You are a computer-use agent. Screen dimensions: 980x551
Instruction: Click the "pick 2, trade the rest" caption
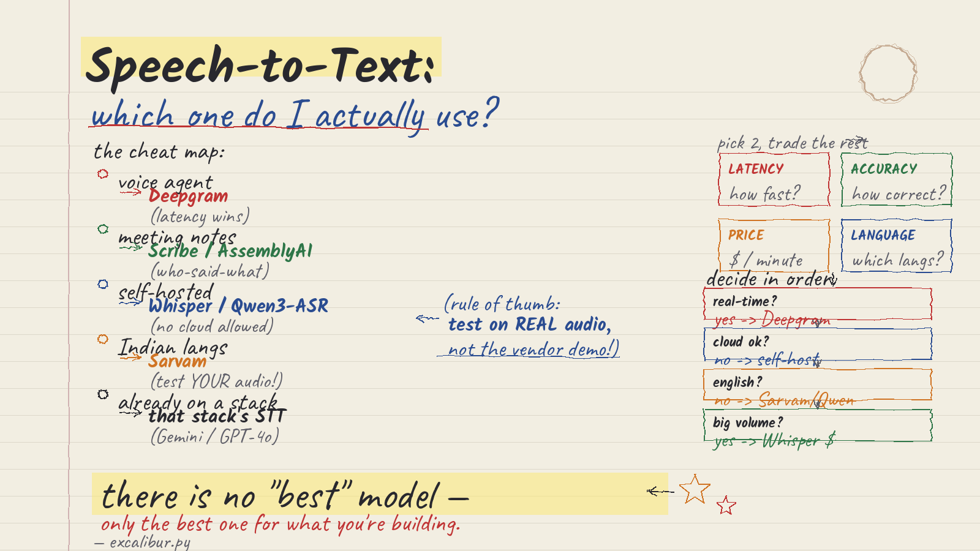[793, 143]
